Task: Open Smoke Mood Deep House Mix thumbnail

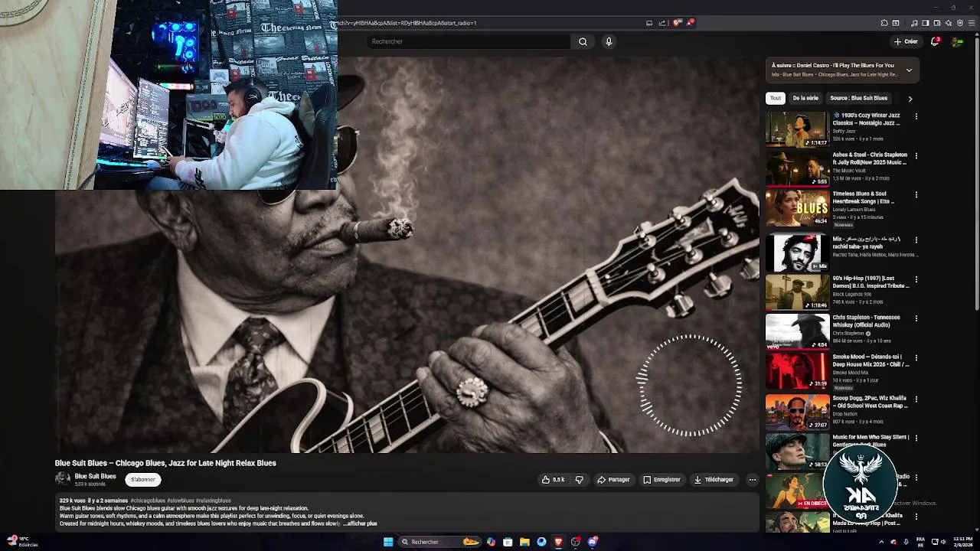Action: tap(797, 370)
